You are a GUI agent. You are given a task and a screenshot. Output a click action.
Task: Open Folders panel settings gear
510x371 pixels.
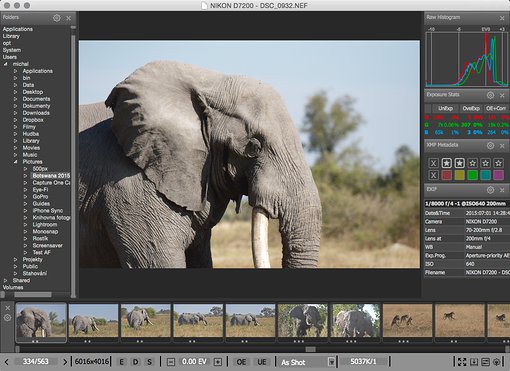point(57,18)
